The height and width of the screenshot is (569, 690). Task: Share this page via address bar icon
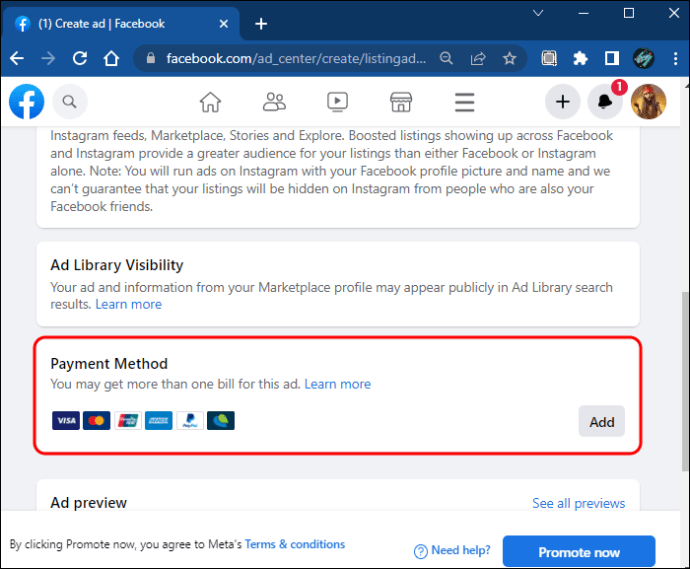(478, 58)
